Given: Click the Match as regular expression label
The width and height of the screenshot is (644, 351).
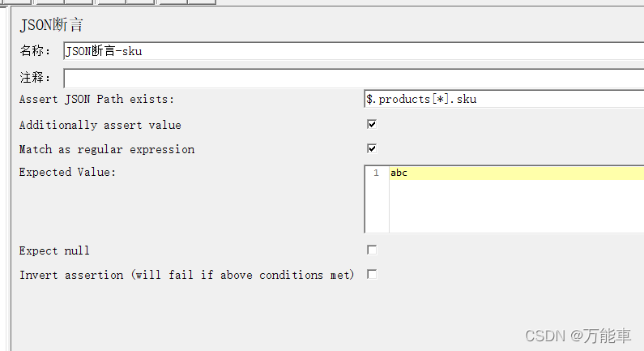Looking at the screenshot, I should [x=107, y=150].
